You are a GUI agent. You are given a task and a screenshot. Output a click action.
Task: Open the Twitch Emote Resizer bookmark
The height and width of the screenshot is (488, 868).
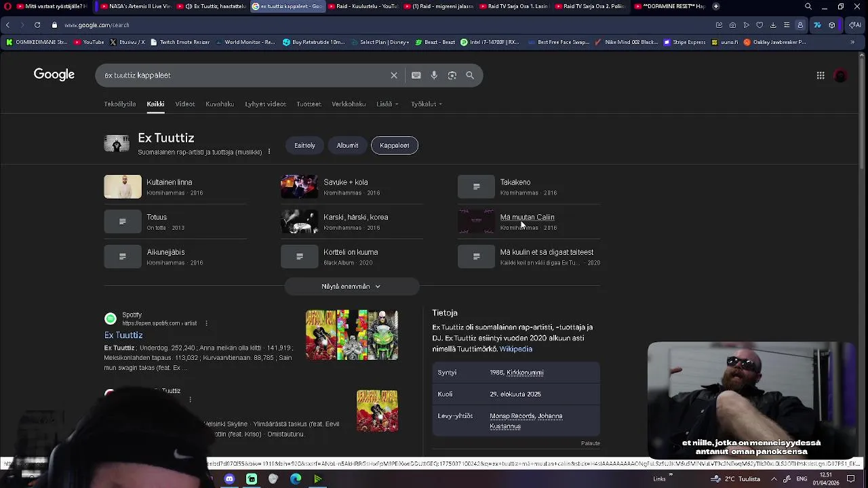point(180,42)
